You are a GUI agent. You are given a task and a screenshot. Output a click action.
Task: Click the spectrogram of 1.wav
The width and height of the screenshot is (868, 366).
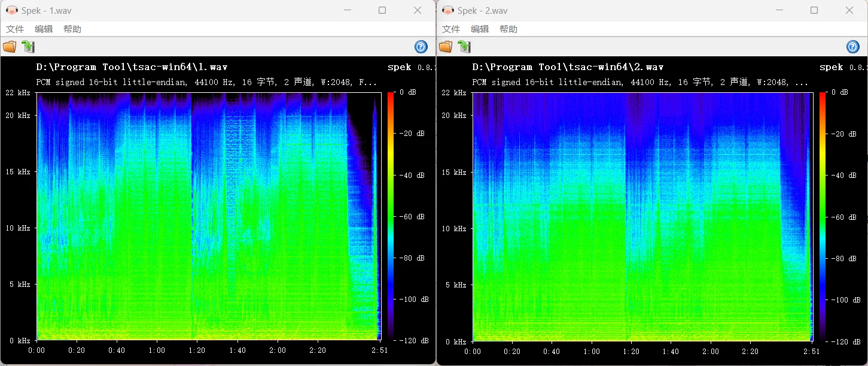tap(209, 216)
